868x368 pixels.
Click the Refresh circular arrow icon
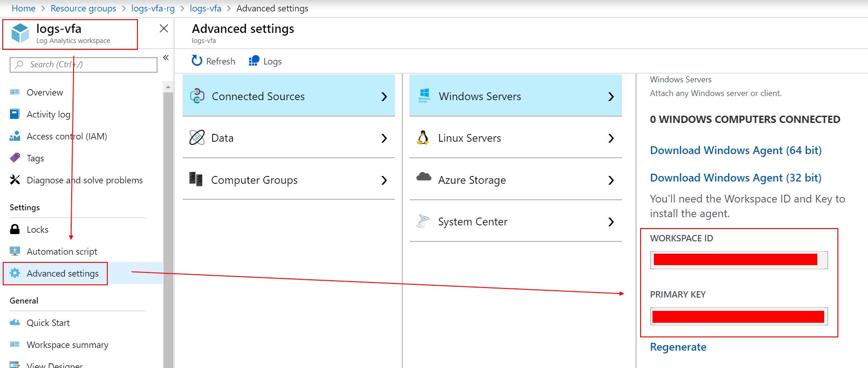click(x=197, y=61)
